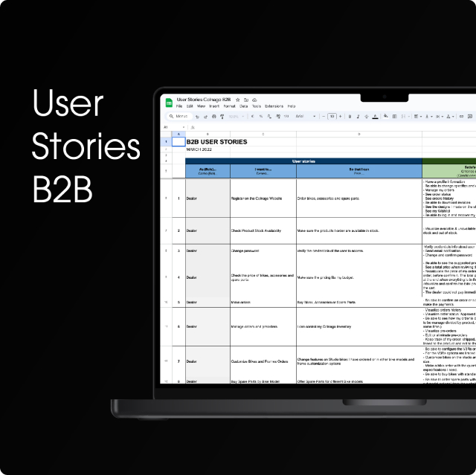Screen dimensions: 476x475
Task: Open the zoom level dropdown
Action: pos(236,116)
